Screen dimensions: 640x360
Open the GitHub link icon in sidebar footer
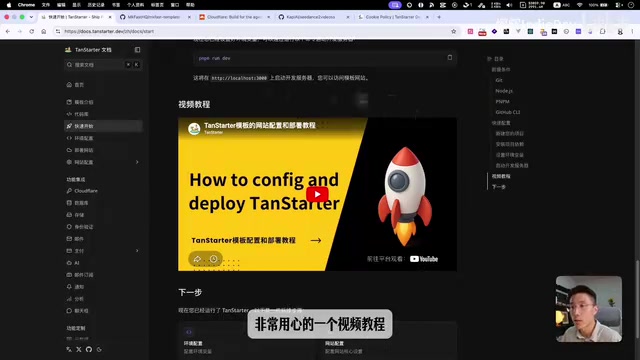(89, 349)
